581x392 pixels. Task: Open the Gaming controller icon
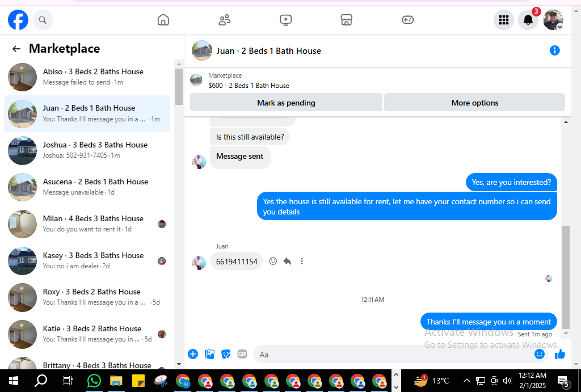pyautogui.click(x=407, y=20)
